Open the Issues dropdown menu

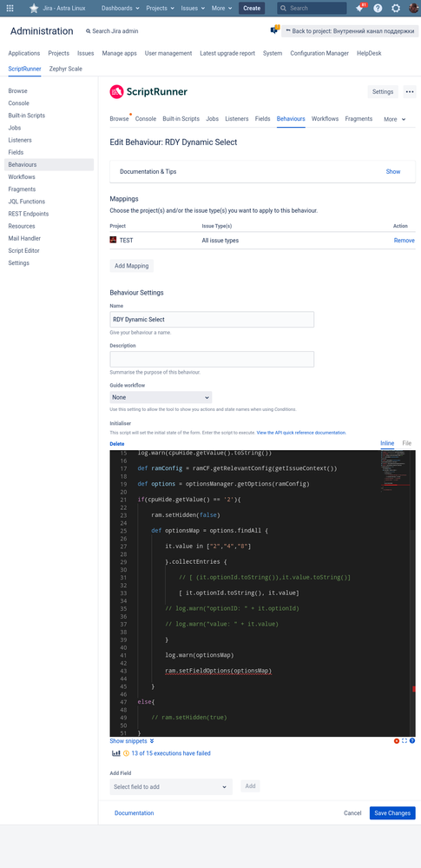click(x=193, y=9)
